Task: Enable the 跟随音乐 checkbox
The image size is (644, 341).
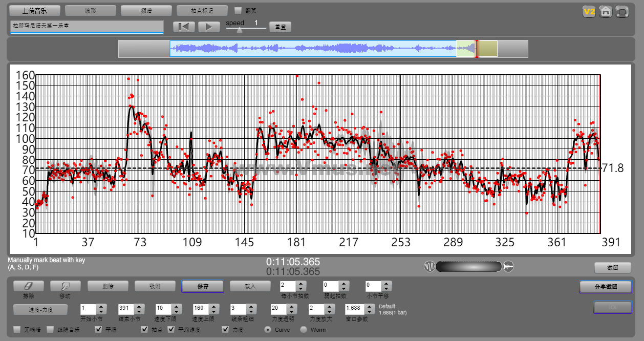Action: point(50,329)
